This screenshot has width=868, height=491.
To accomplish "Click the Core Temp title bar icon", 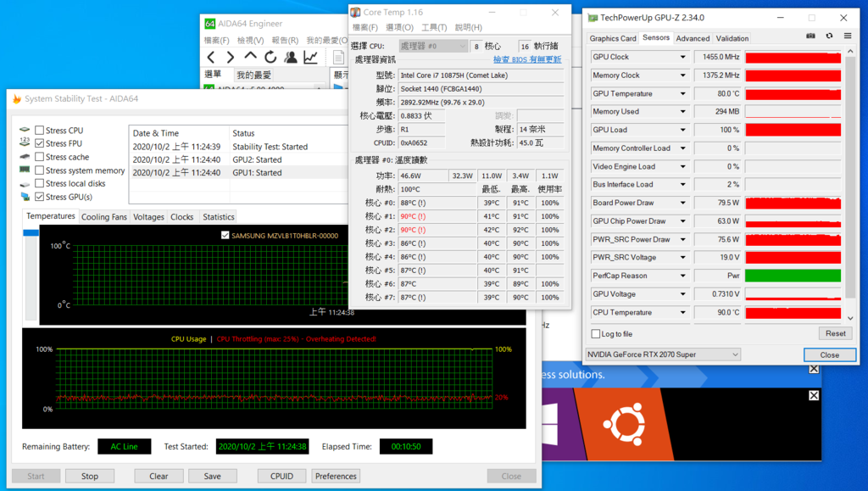I will pyautogui.click(x=355, y=12).
